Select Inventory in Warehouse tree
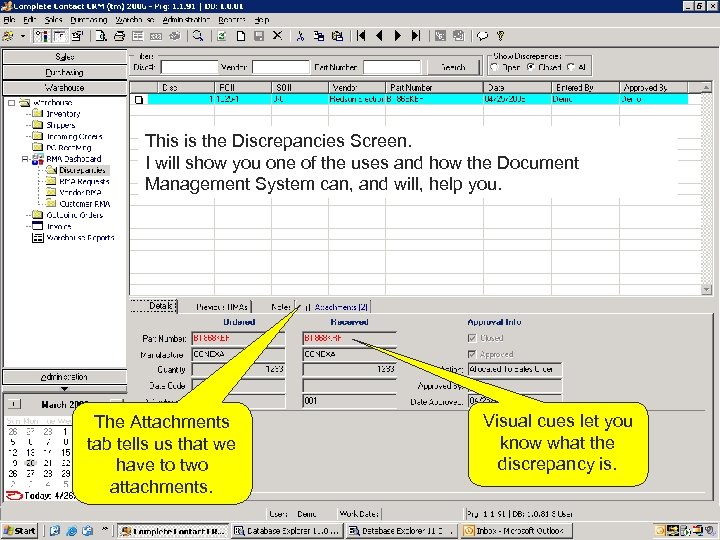Viewport: 720px width, 540px height. tap(63, 113)
